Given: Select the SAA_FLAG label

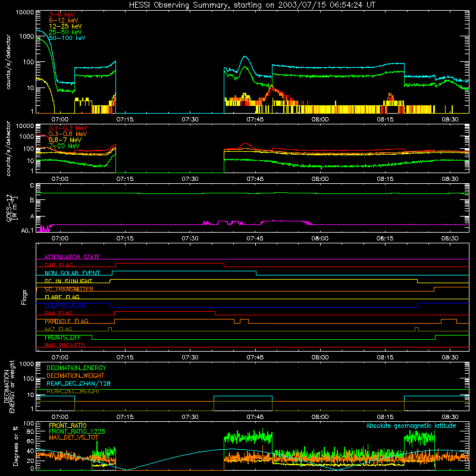Looking at the screenshot, I should click(58, 314).
